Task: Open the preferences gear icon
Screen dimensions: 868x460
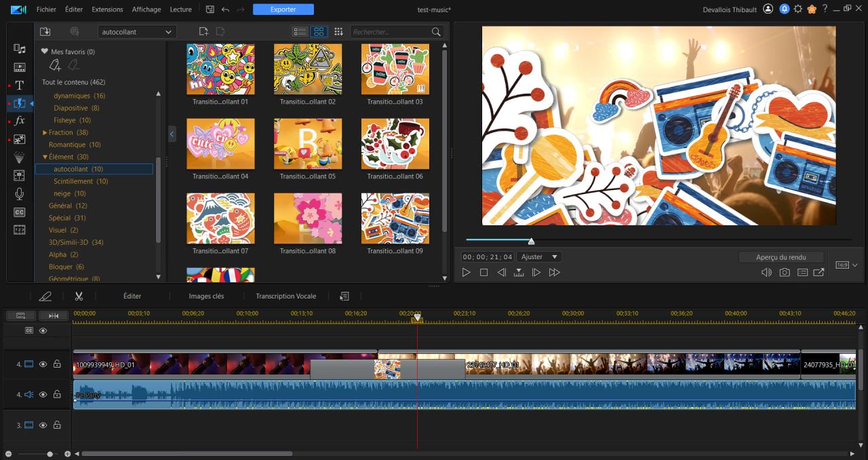Action: (797, 9)
